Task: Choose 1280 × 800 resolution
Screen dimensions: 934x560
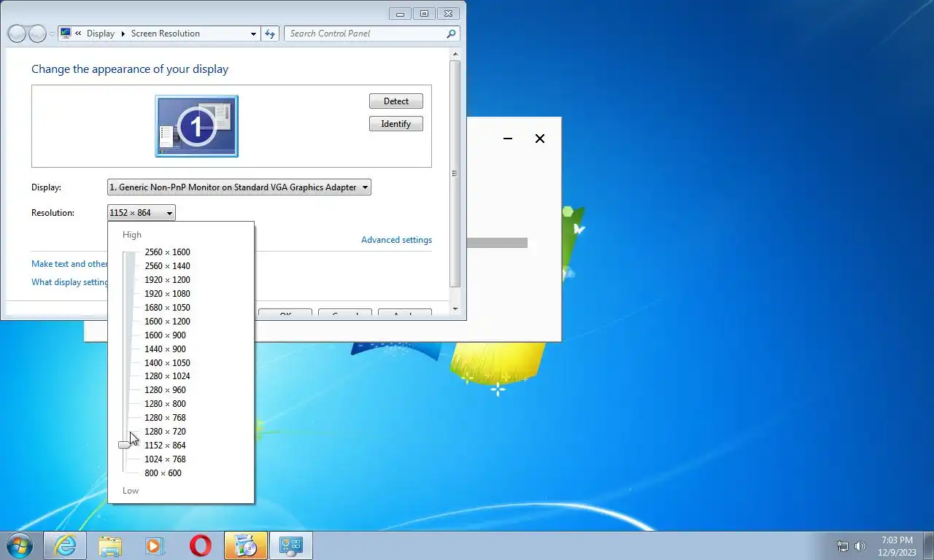Action: click(165, 404)
